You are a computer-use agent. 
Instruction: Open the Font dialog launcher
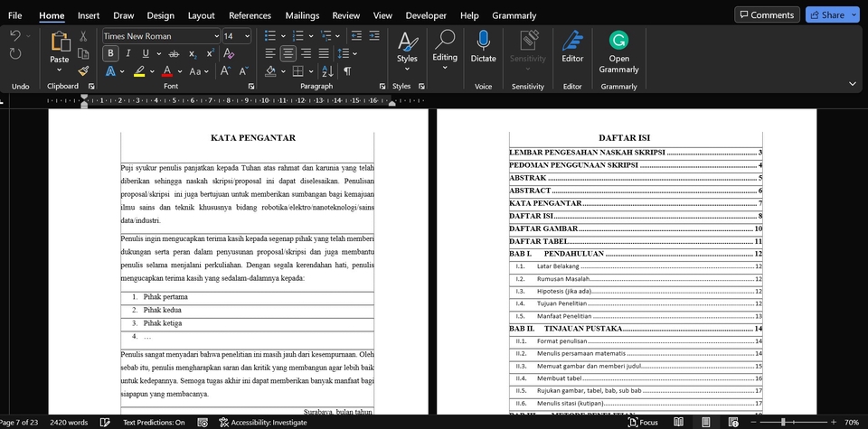coord(251,86)
